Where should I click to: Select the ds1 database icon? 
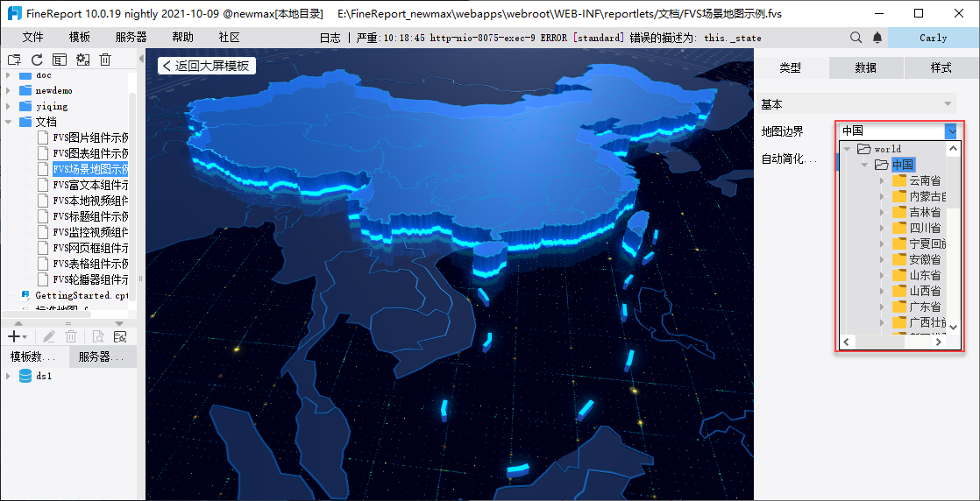click(25, 376)
